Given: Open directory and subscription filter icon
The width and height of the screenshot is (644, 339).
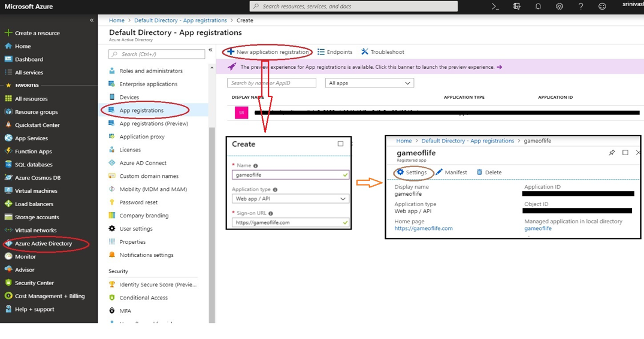Looking at the screenshot, I should pyautogui.click(x=516, y=7).
